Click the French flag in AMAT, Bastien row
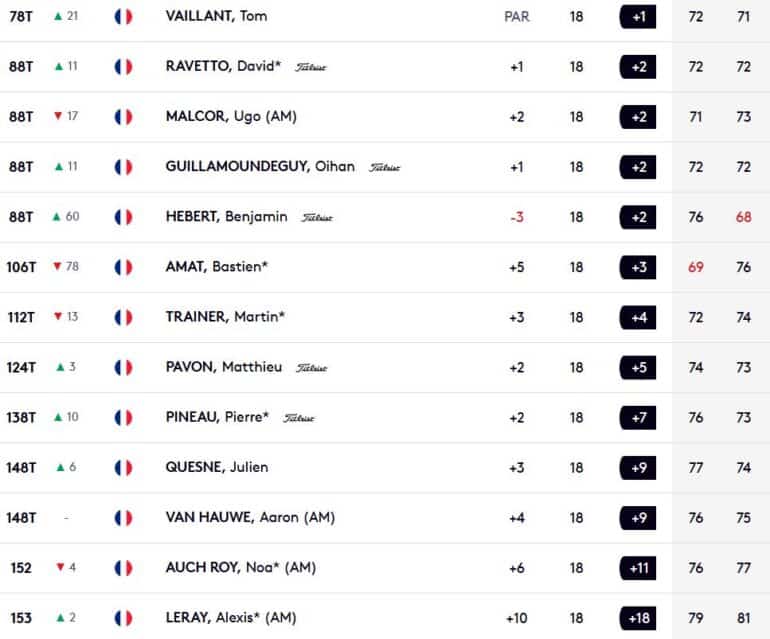 tap(123, 267)
